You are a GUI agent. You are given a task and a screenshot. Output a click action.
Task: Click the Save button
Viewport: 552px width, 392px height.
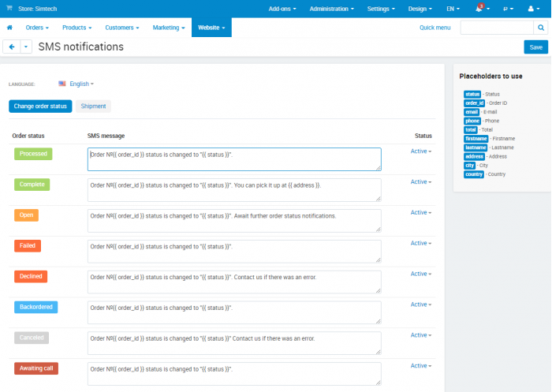[535, 47]
